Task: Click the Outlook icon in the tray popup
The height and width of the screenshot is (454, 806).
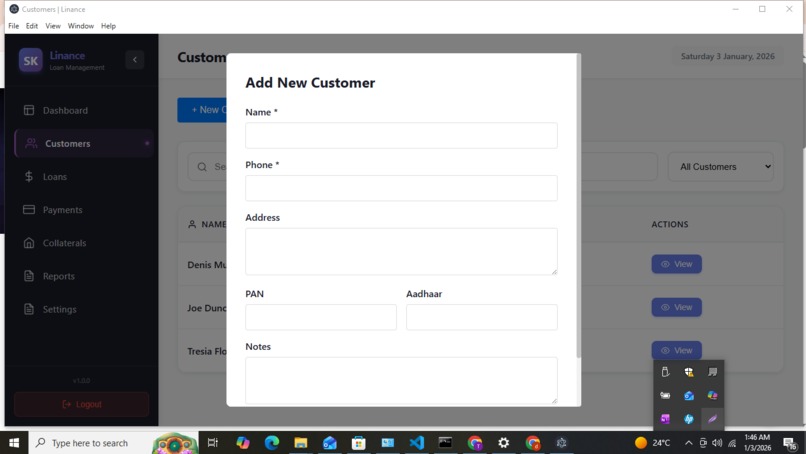Action: tap(689, 395)
